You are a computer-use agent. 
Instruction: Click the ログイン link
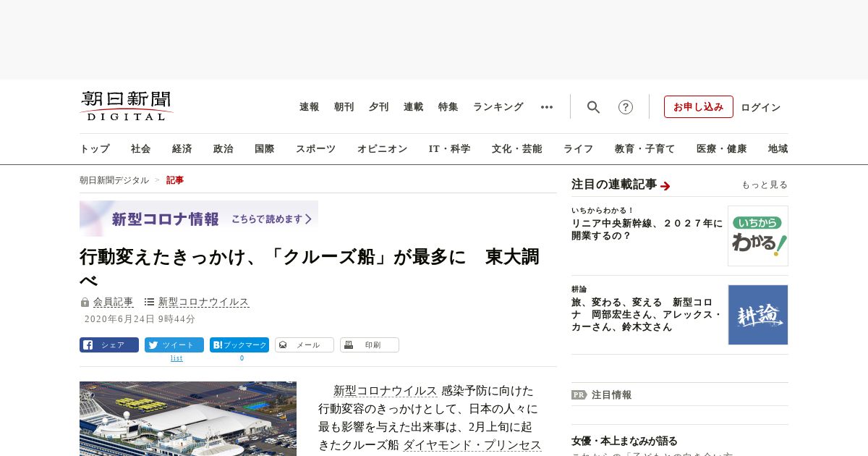click(x=761, y=107)
